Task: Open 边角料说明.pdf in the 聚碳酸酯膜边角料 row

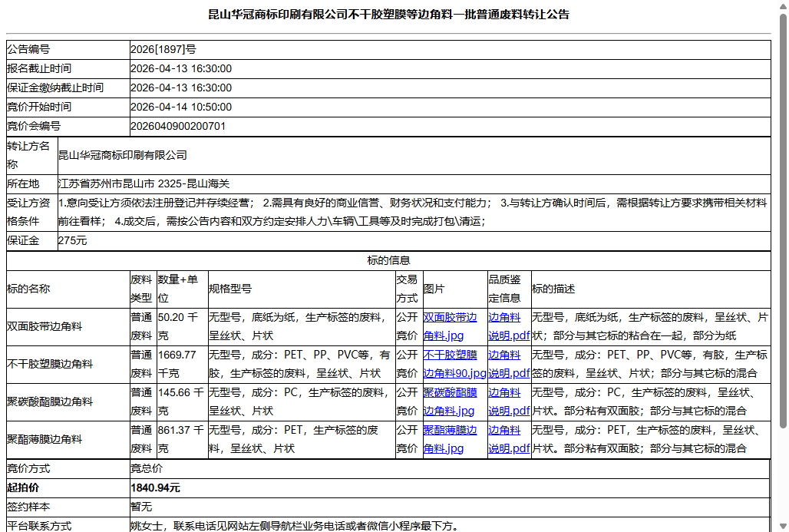Action: [509, 401]
